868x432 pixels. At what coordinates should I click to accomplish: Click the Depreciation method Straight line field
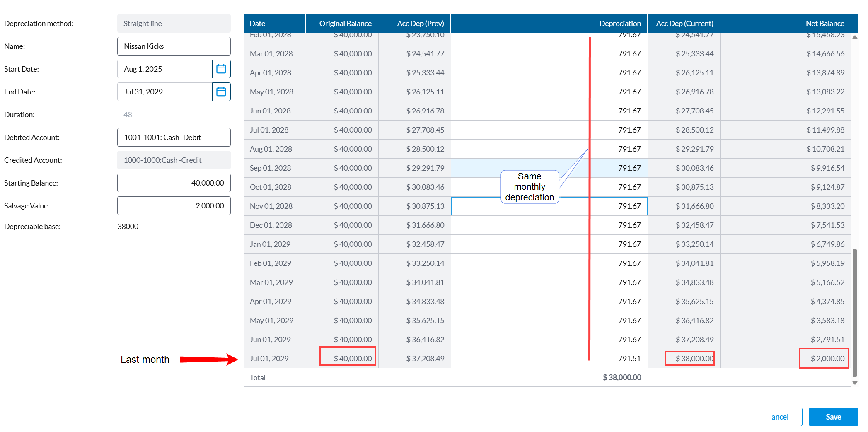pos(174,24)
